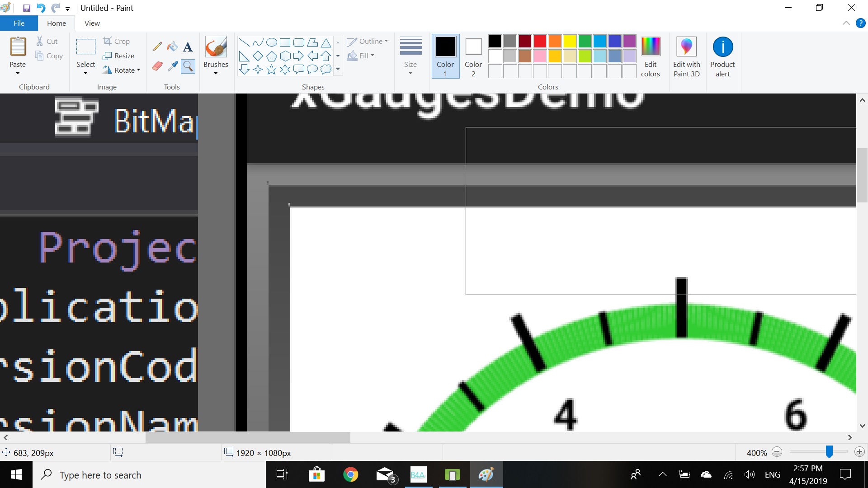Activate Color 1 selector
868x488 pixels.
(x=445, y=56)
